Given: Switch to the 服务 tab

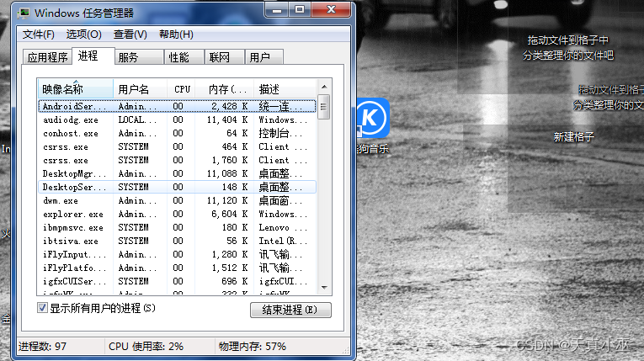Looking at the screenshot, I should [x=138, y=57].
